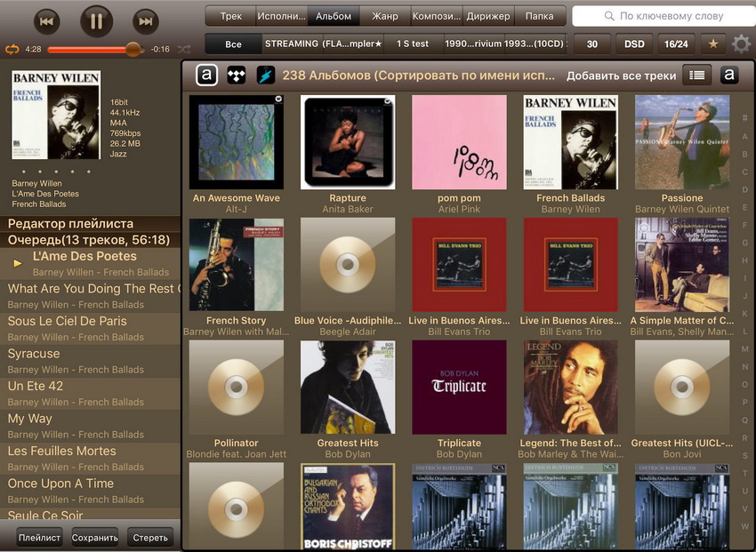Click the previous track button
Image resolution: width=756 pixels, height=552 pixels.
pos(47,21)
